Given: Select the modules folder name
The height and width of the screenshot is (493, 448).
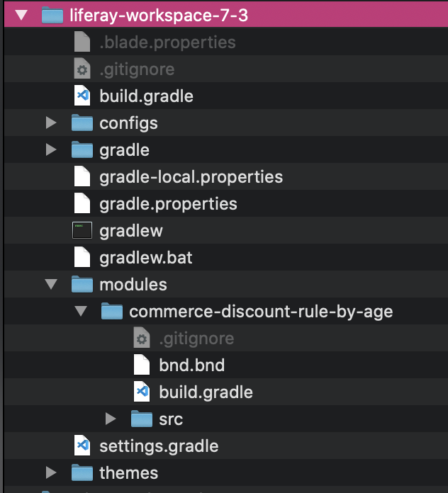Looking at the screenshot, I should [133, 285].
